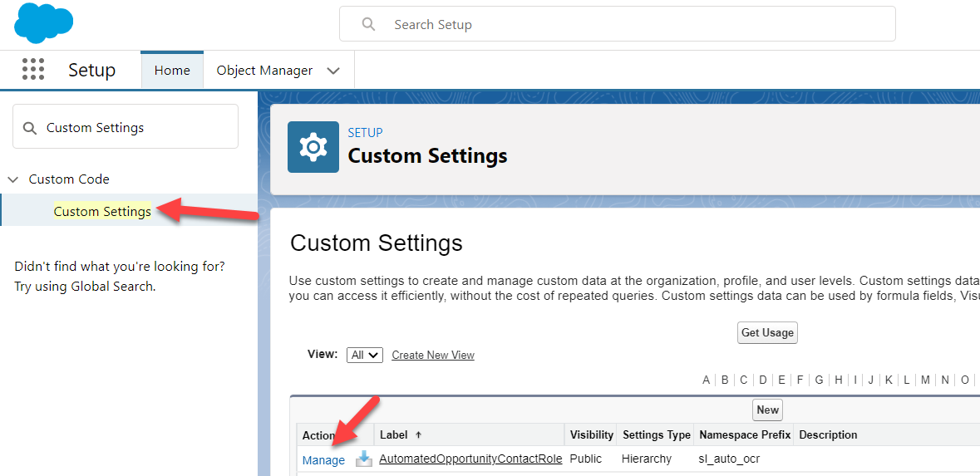The height and width of the screenshot is (476, 980).
Task: Open the App Launcher dots grid
Action: 33,69
